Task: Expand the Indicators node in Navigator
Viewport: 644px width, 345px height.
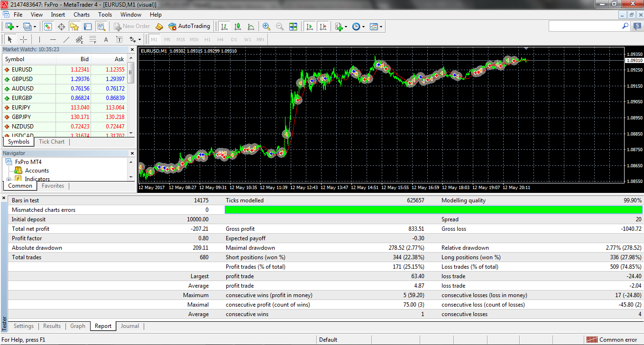Action: [9, 179]
